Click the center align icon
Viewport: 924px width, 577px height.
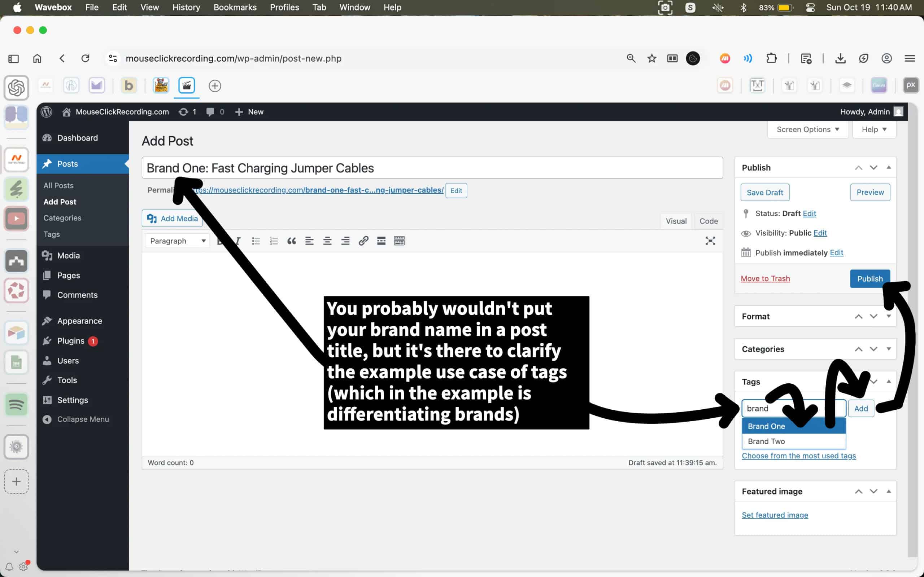[327, 241]
